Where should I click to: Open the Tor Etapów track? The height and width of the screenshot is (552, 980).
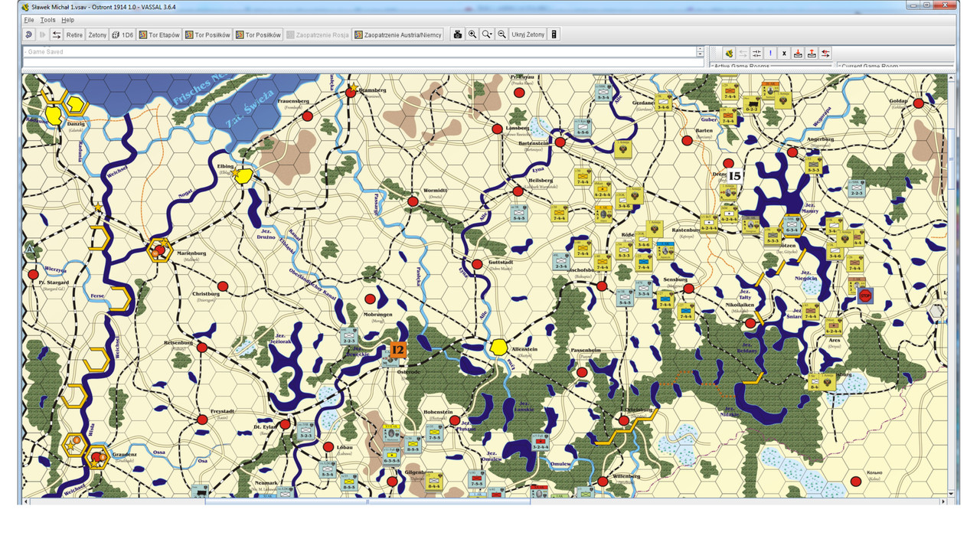(x=159, y=34)
